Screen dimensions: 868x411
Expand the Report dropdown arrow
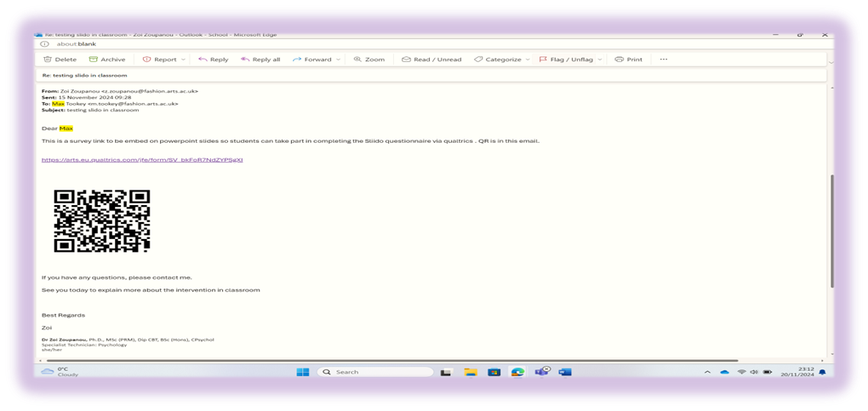pyautogui.click(x=184, y=60)
